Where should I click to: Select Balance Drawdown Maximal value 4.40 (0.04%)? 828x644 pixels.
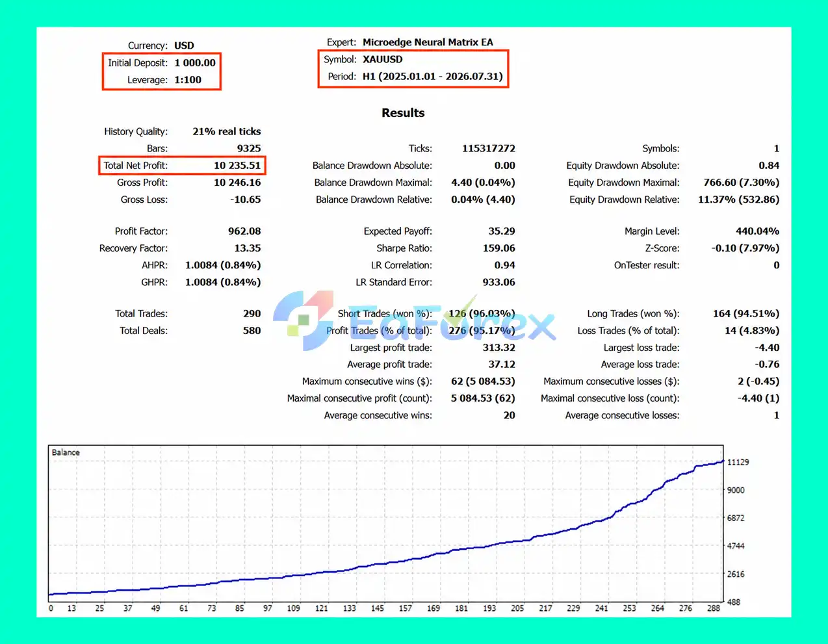click(484, 183)
